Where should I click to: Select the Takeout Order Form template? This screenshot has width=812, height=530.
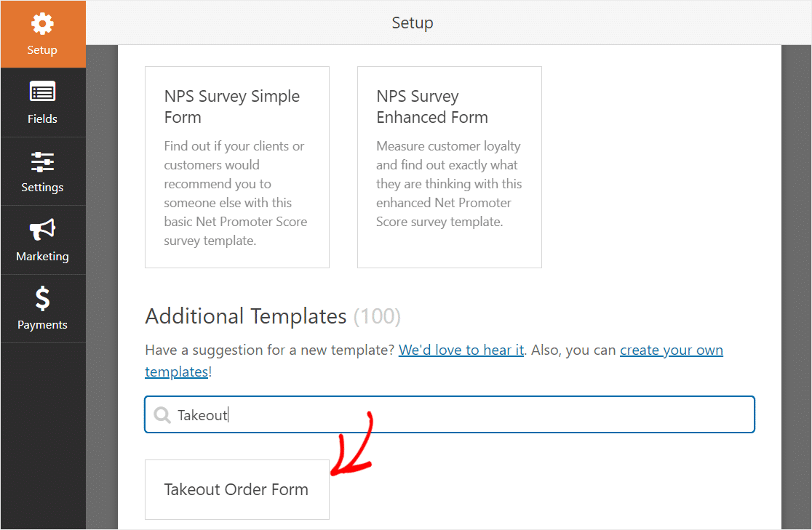click(x=237, y=489)
